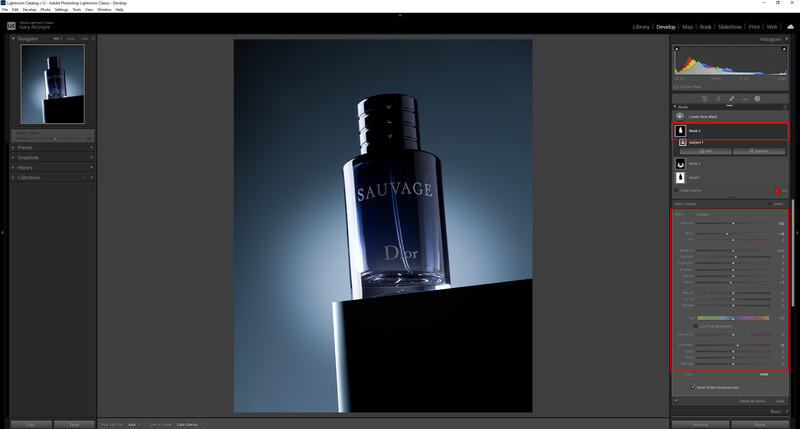The image size is (800, 429).
Task: Switch to the Map module
Action: click(687, 27)
